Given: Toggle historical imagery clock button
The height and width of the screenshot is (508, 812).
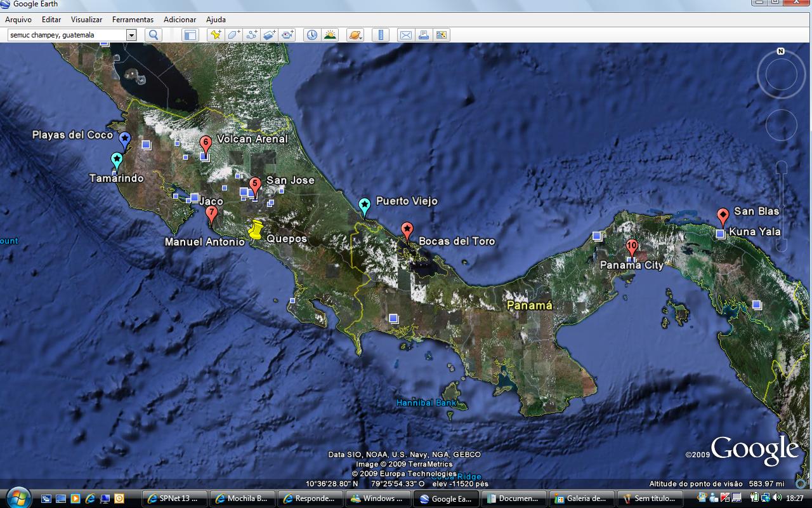Looking at the screenshot, I should [x=311, y=35].
